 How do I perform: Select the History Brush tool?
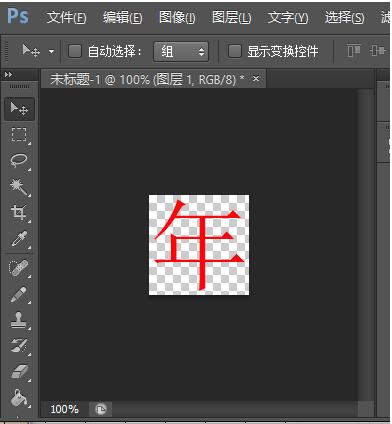pyautogui.click(x=19, y=346)
